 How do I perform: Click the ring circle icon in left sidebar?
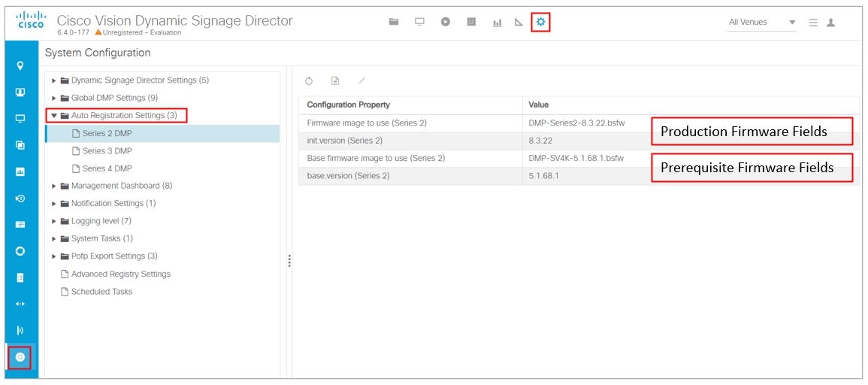pos(20,251)
